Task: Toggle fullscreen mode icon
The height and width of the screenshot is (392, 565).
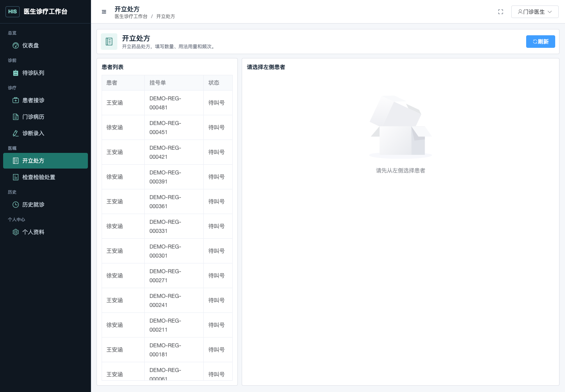Action: tap(501, 12)
